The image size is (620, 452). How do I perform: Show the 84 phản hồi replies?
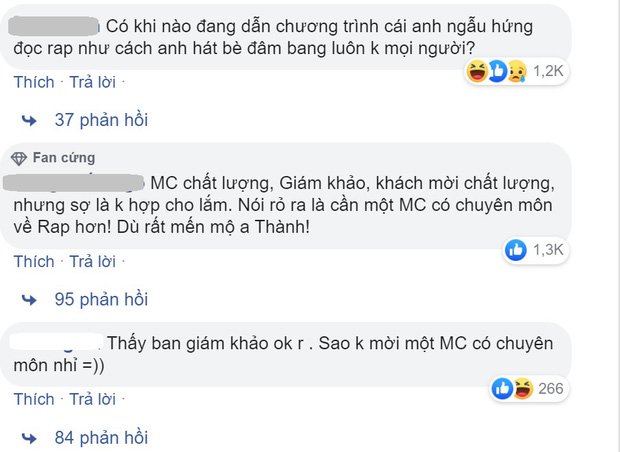[101, 436]
